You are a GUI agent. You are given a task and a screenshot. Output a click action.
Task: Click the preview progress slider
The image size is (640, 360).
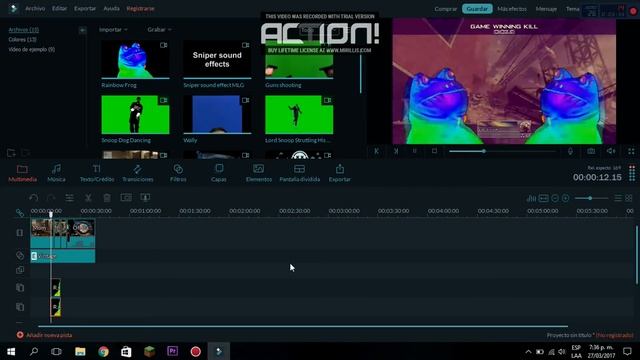[502, 151]
